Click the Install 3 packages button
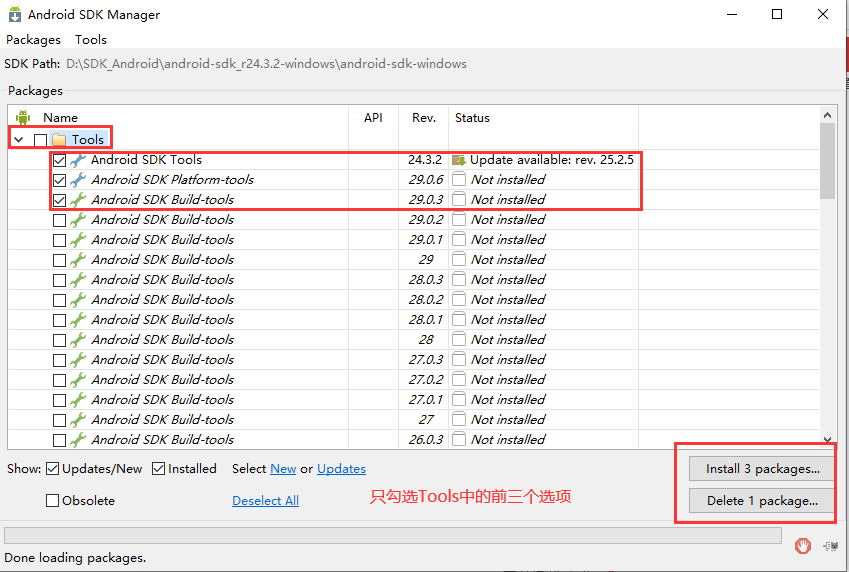Viewport: 849px width, 572px height. pyautogui.click(x=762, y=469)
